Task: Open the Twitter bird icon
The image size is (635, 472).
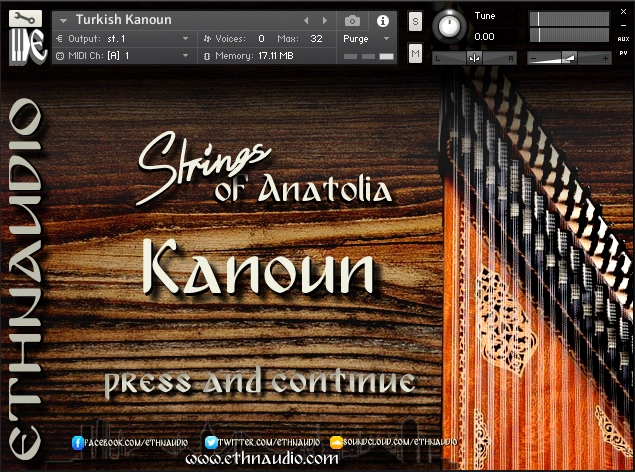Action: [x=211, y=442]
